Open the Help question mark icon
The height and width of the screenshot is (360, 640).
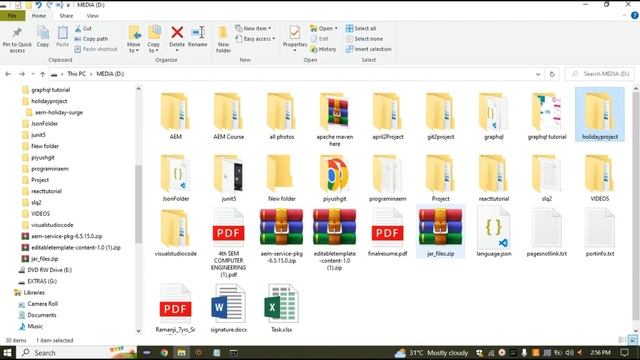[635, 16]
